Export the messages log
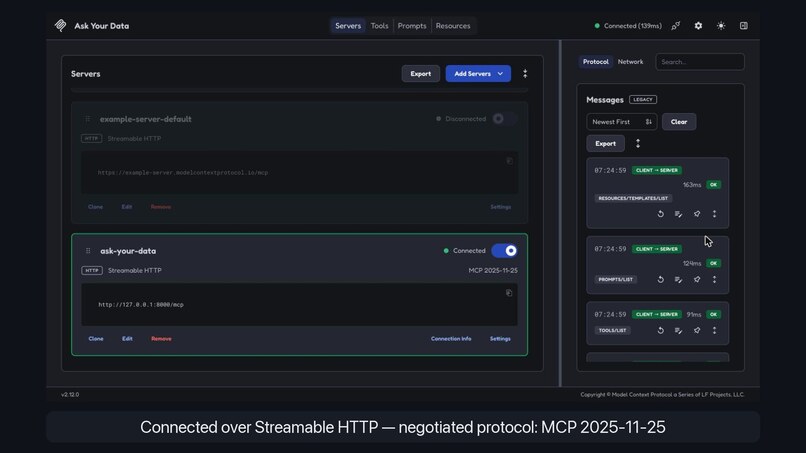Viewport: 806px width, 453px height. [x=606, y=143]
